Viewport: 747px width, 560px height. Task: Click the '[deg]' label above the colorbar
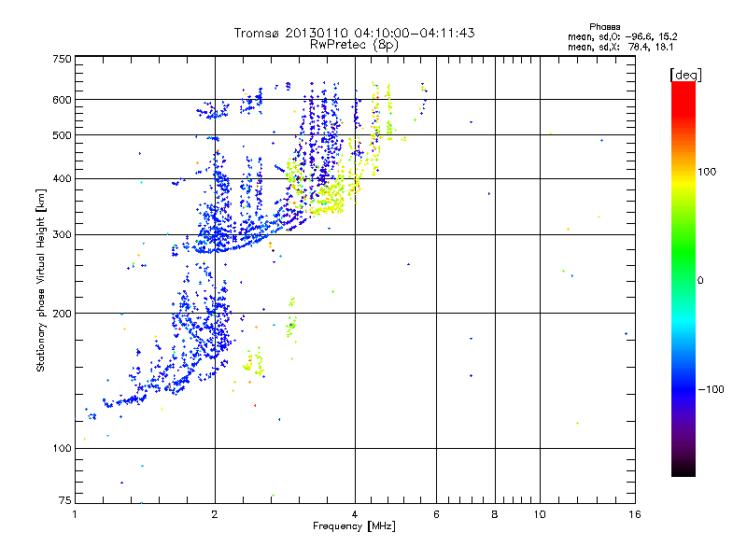[685, 75]
